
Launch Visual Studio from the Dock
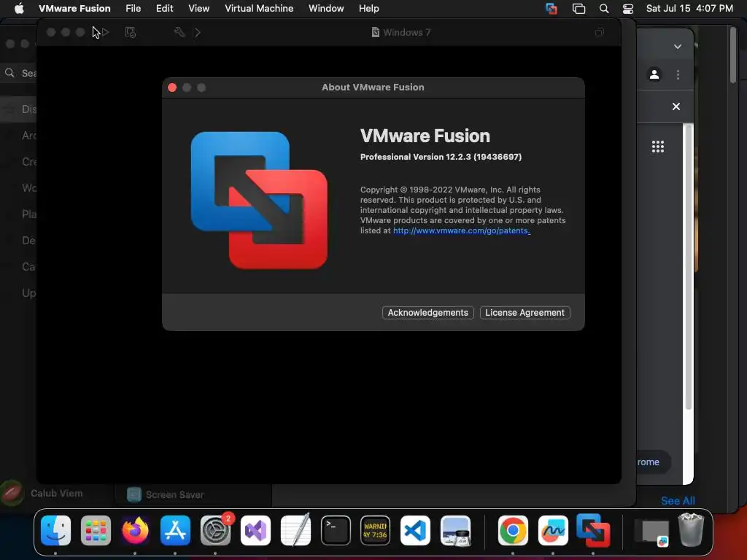(256, 531)
